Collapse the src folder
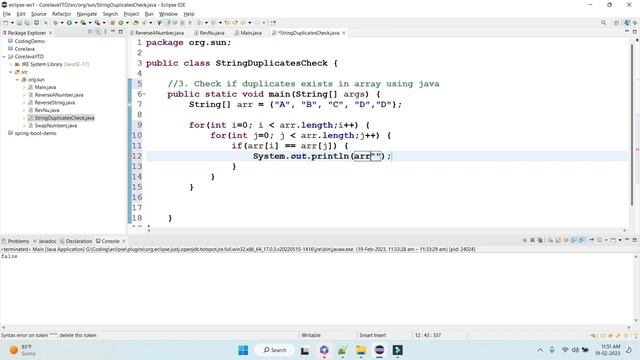The height and width of the screenshot is (360, 640). tap(11, 72)
